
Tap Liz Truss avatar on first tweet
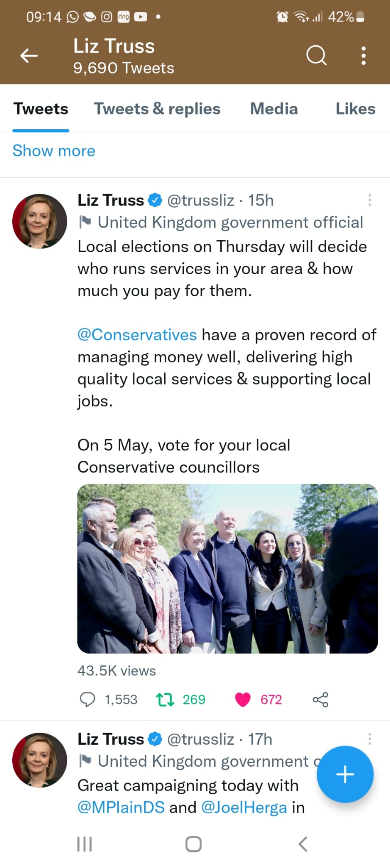point(40,221)
